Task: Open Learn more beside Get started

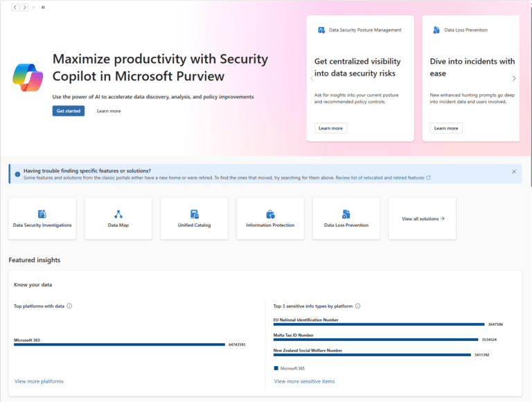Action: pyautogui.click(x=109, y=111)
